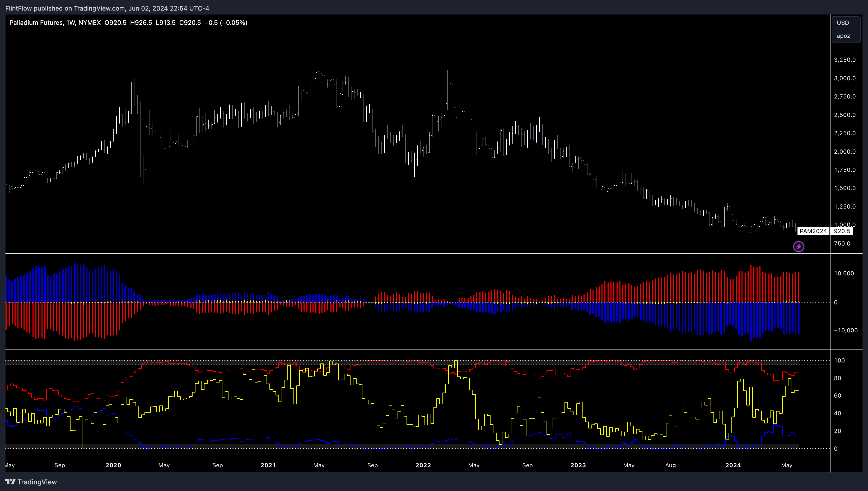The height and width of the screenshot is (491, 868).
Task: Click the 100 level on oscillator scale
Action: click(839, 360)
